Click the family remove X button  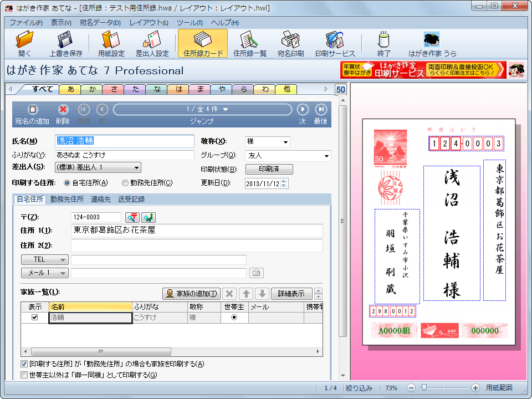click(x=229, y=294)
